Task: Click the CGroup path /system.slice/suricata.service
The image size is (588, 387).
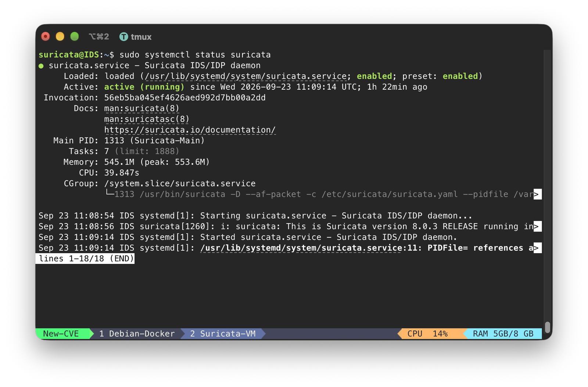Action: tap(180, 183)
